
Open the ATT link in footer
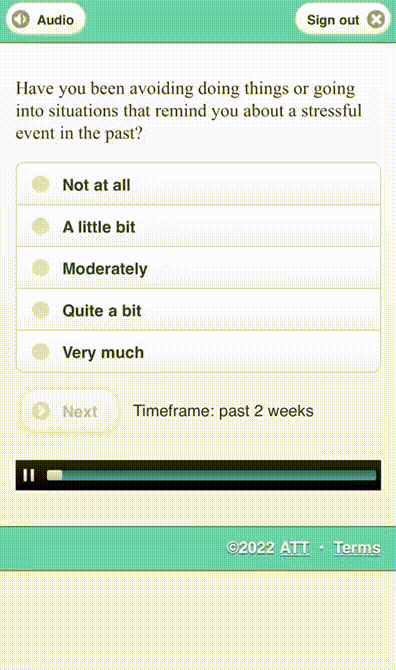pyautogui.click(x=294, y=548)
